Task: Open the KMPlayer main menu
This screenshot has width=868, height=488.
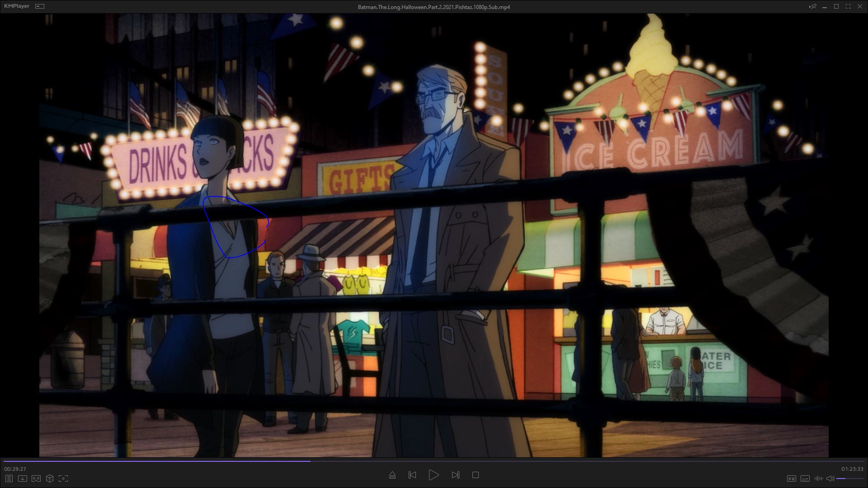Action: point(17,6)
